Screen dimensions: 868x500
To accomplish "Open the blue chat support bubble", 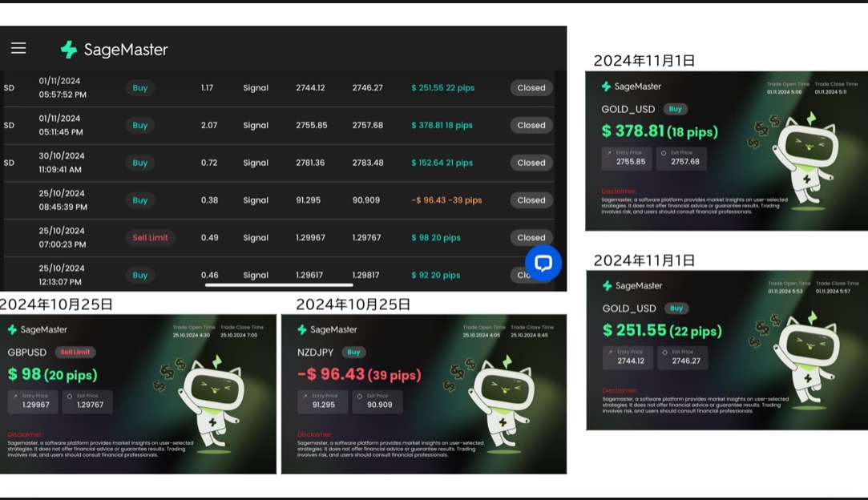I will tap(543, 263).
